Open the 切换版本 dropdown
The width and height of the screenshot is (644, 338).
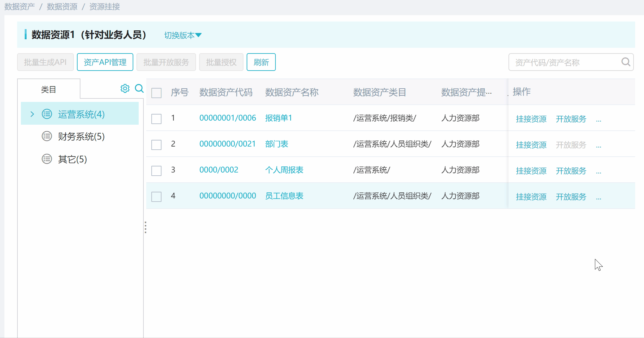183,35
